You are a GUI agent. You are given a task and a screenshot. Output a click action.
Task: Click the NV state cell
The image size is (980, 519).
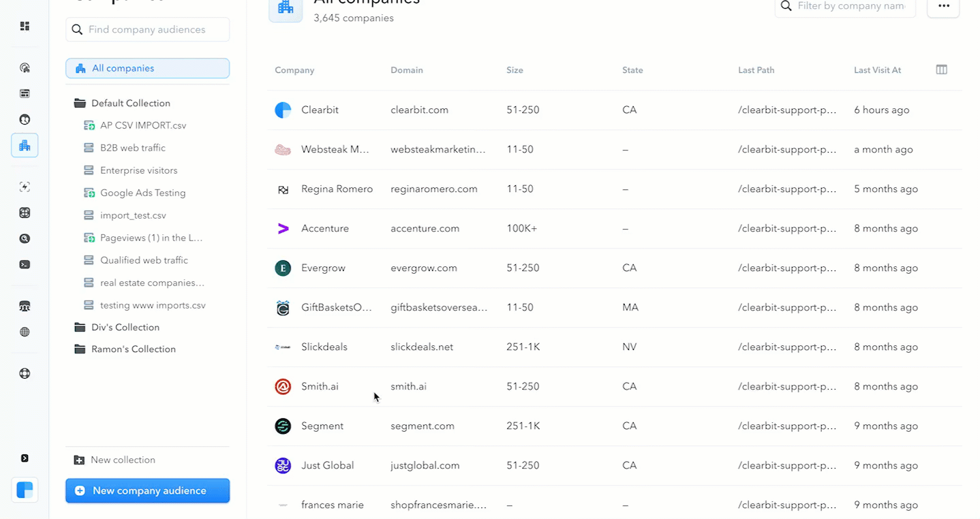click(x=630, y=347)
